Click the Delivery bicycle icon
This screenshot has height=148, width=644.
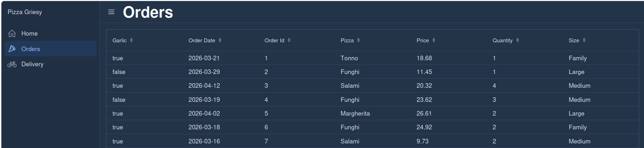12,64
